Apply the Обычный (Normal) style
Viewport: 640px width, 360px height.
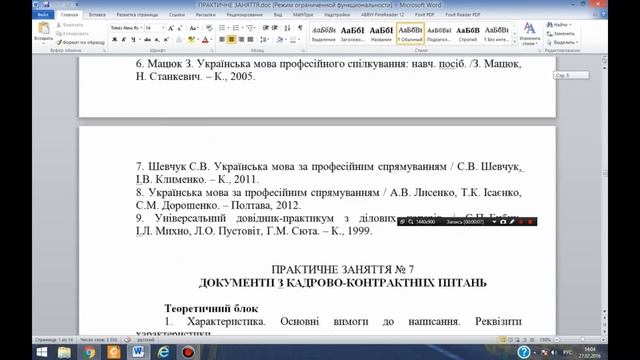pos(410,33)
